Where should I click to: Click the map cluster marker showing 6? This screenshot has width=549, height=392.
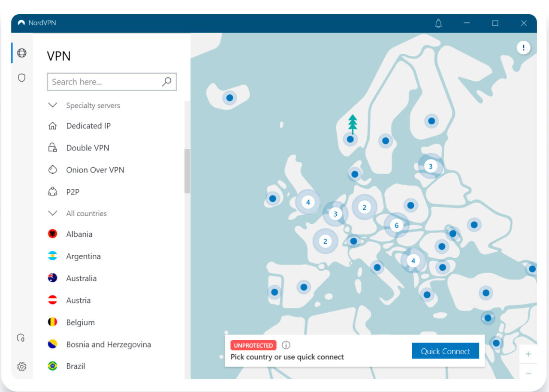coord(396,225)
